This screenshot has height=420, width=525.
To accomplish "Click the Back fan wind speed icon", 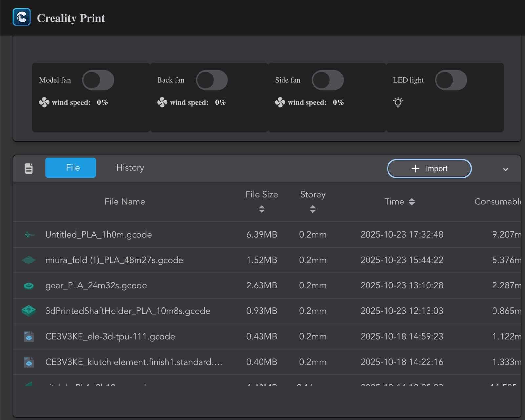I will click(162, 102).
